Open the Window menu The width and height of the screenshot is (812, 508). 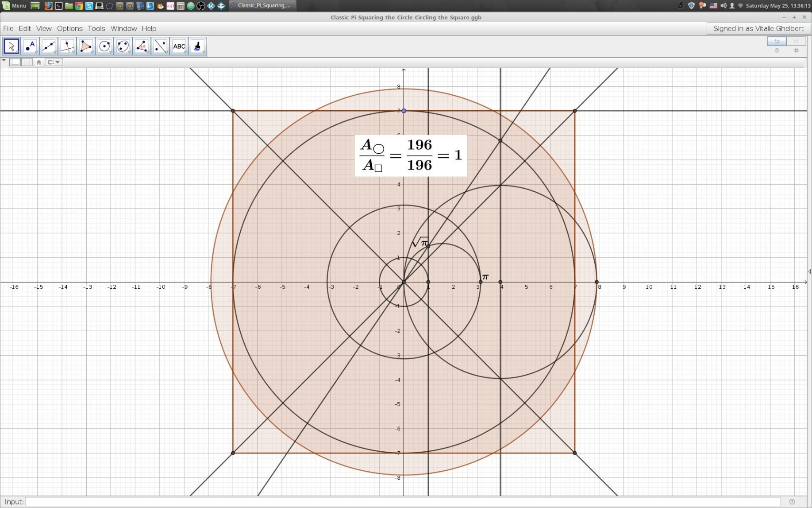[x=123, y=28]
